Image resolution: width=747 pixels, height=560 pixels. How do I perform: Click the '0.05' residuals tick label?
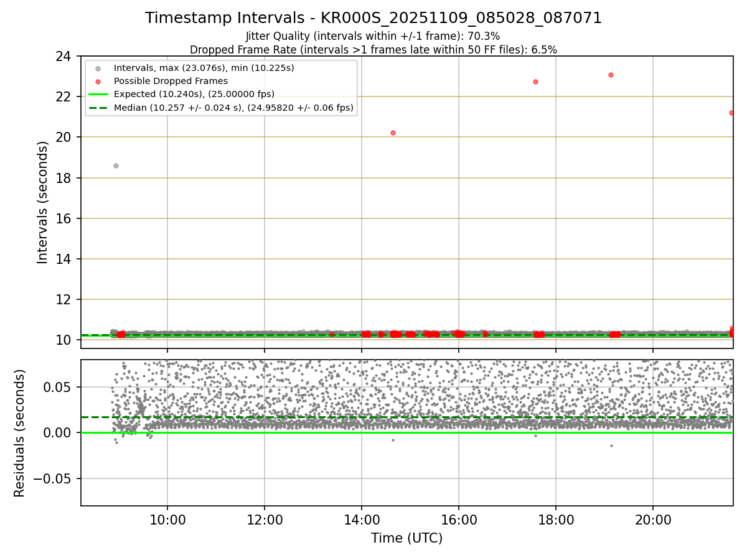coord(58,387)
